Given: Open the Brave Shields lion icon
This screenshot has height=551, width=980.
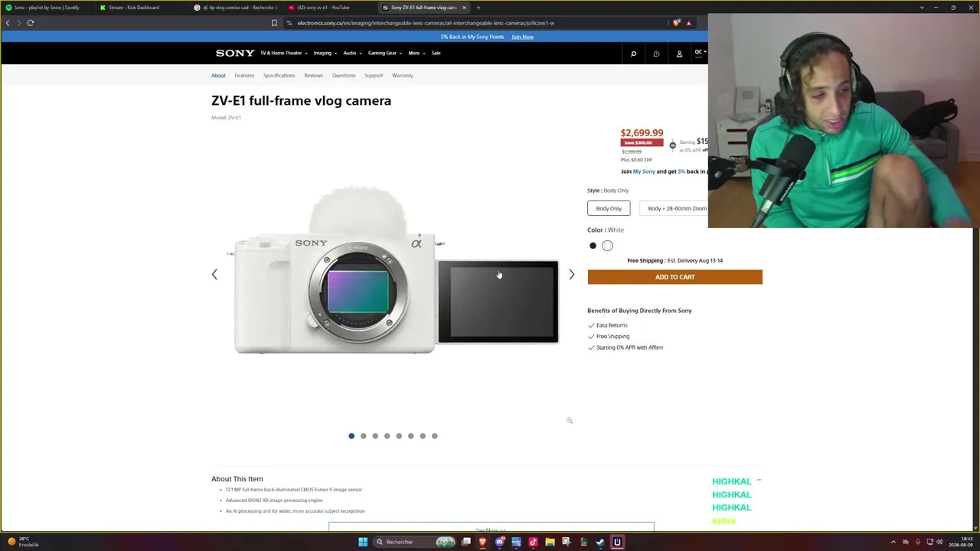Looking at the screenshot, I should pos(676,23).
